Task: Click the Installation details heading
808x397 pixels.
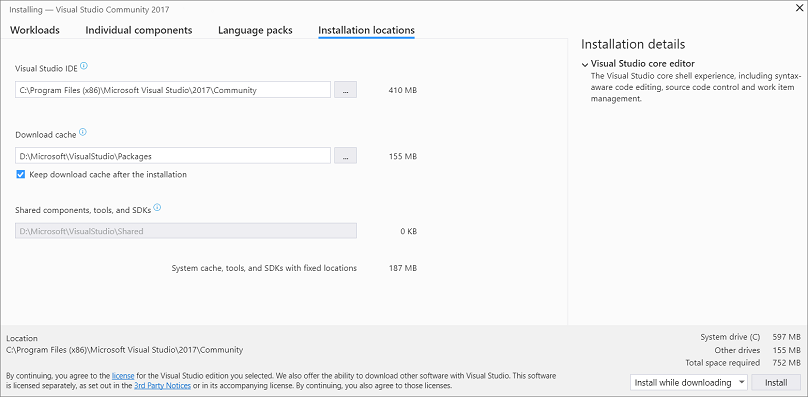Action: click(x=633, y=44)
